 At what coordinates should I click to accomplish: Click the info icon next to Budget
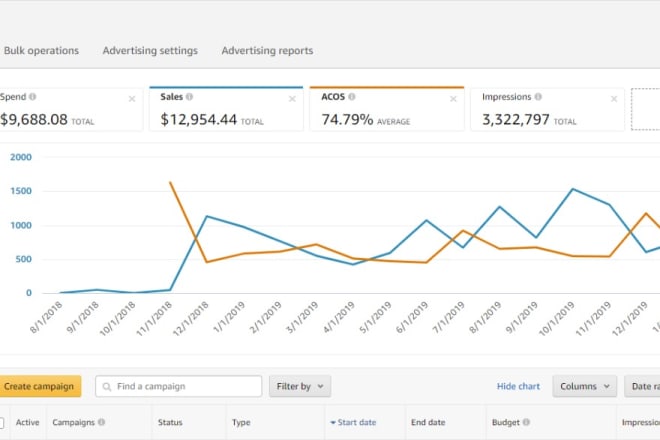tap(526, 422)
